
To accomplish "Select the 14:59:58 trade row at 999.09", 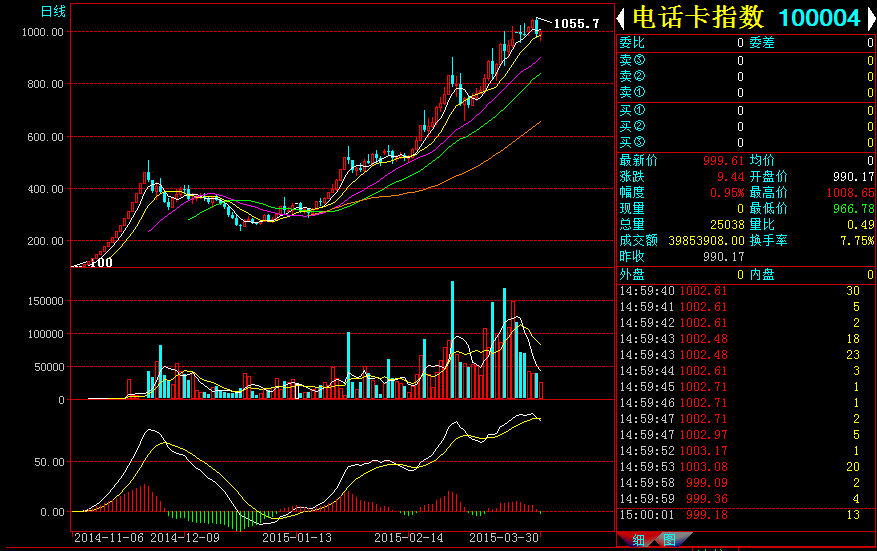I will [746, 483].
